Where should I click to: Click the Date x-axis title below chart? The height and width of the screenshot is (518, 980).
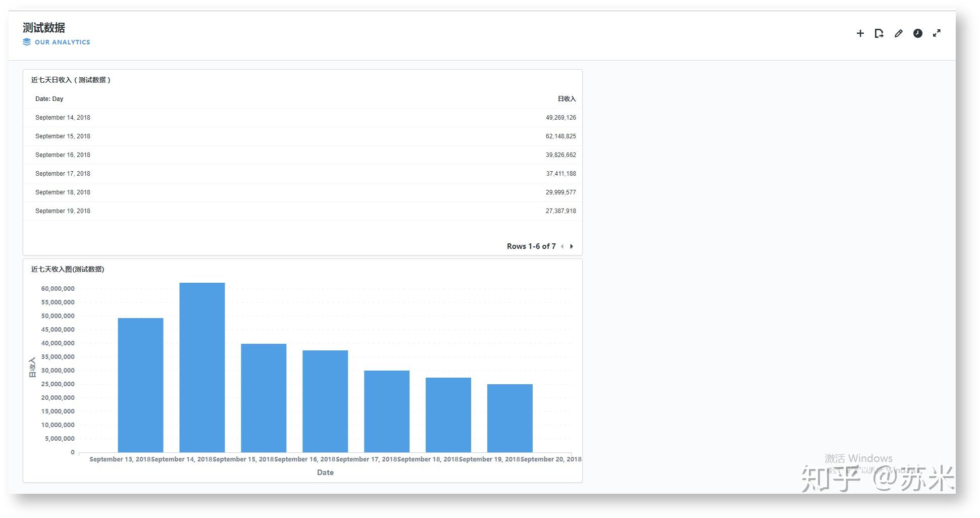(x=325, y=473)
